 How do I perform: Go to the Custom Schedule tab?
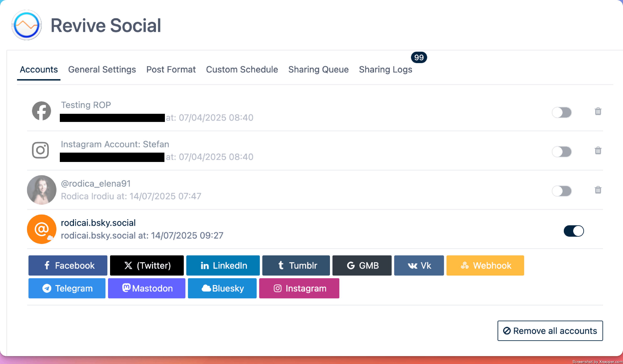[x=242, y=69]
